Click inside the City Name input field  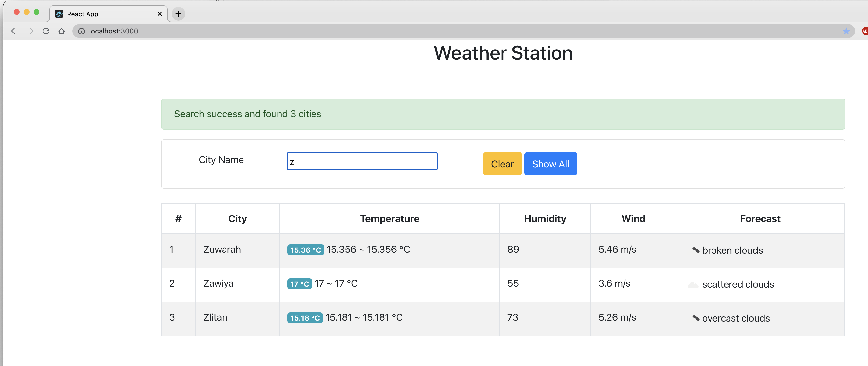click(x=362, y=161)
